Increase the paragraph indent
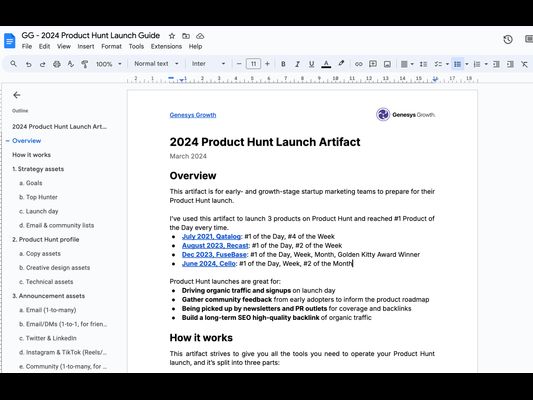 [510, 64]
